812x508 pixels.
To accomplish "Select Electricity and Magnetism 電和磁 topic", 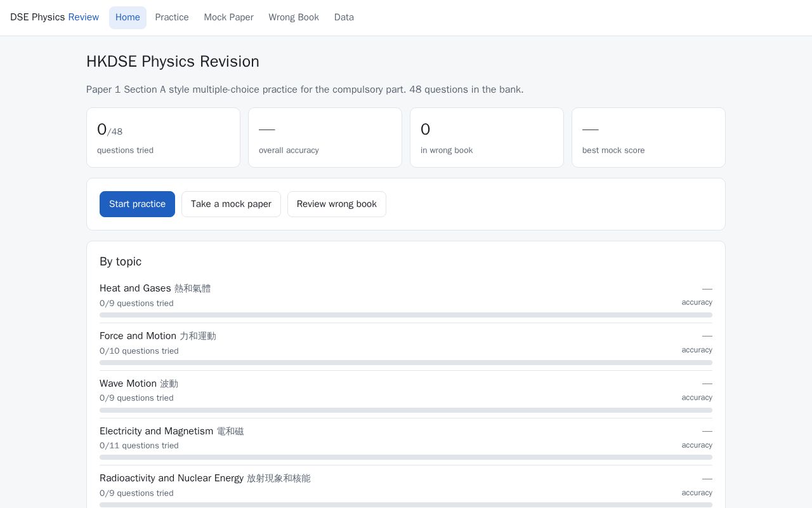I will pyautogui.click(x=171, y=431).
